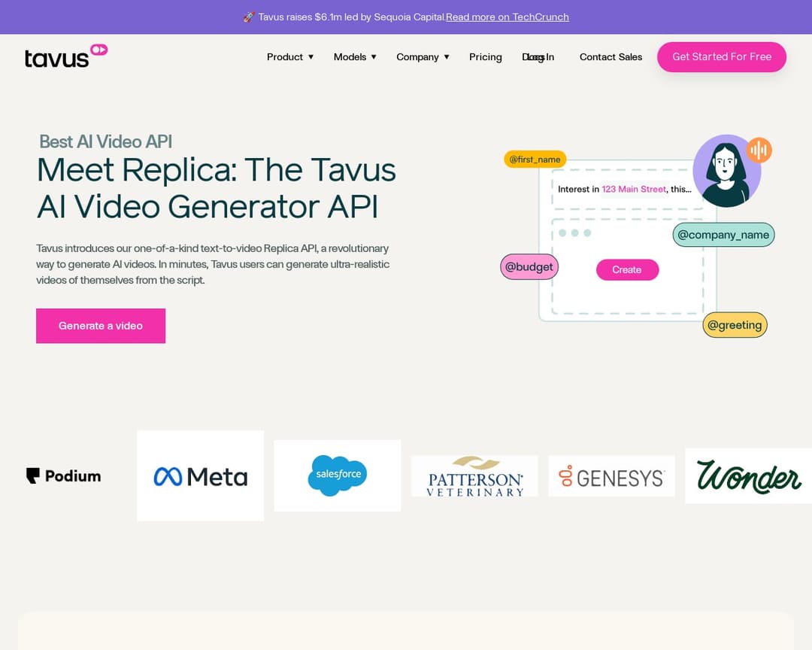Select the @company_name variable tag
812x650 pixels.
tap(723, 235)
